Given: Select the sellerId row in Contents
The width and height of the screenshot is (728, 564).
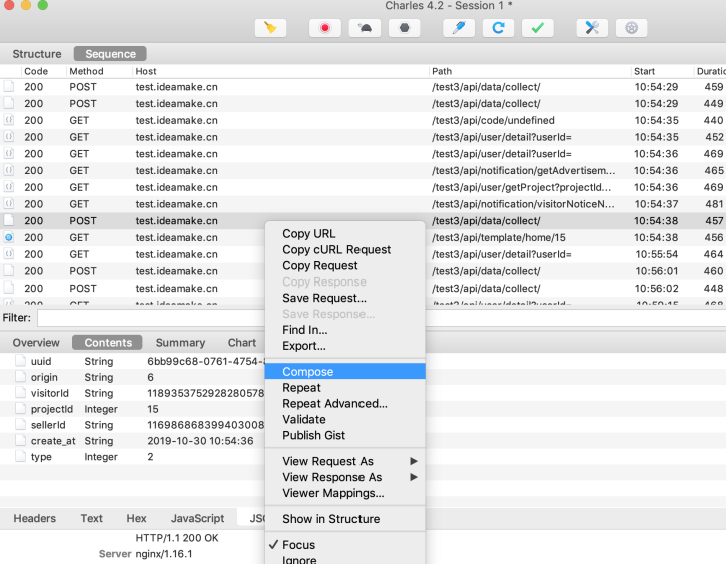Looking at the screenshot, I should tap(132, 425).
